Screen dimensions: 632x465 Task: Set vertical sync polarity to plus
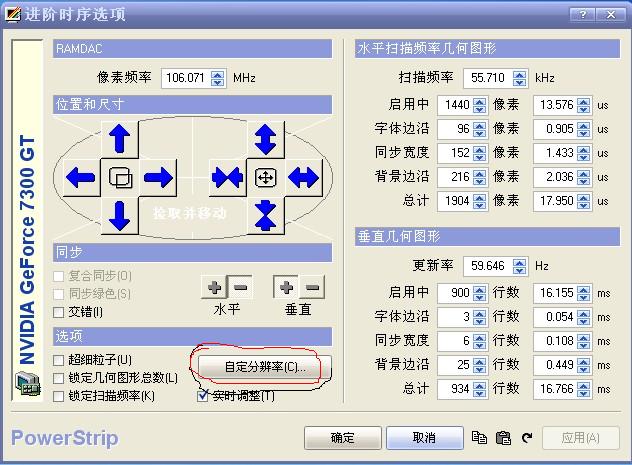[x=286, y=287]
